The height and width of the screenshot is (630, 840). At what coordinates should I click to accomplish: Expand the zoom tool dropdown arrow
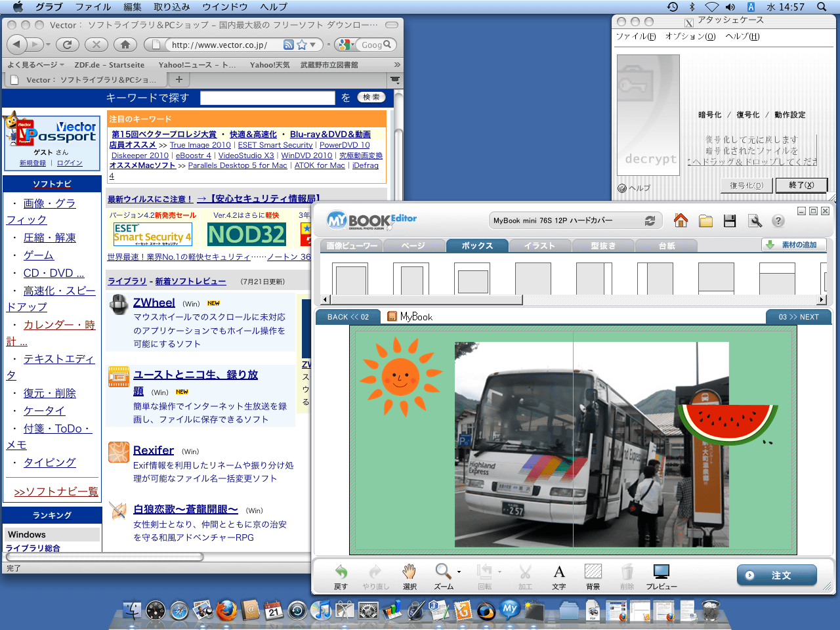459,572
